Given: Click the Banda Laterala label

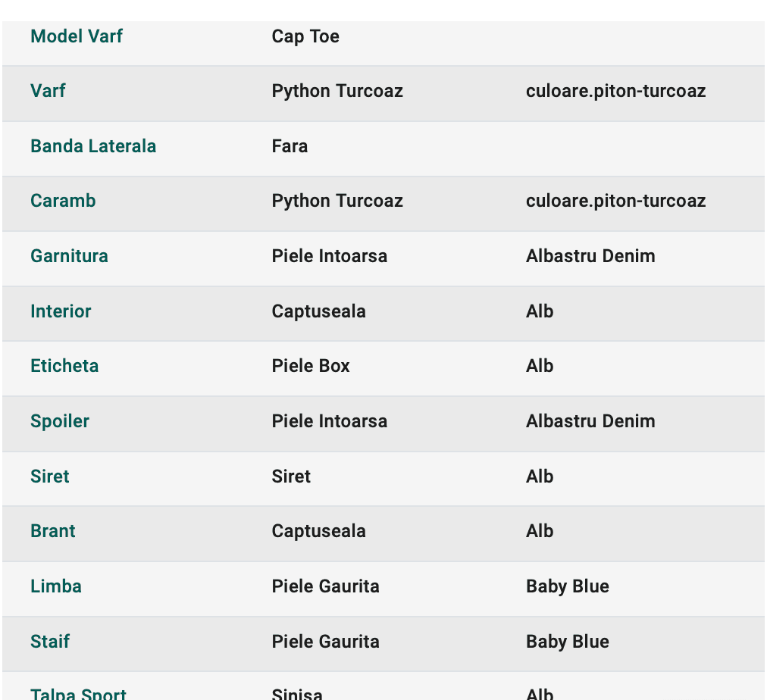Looking at the screenshot, I should 93,146.
